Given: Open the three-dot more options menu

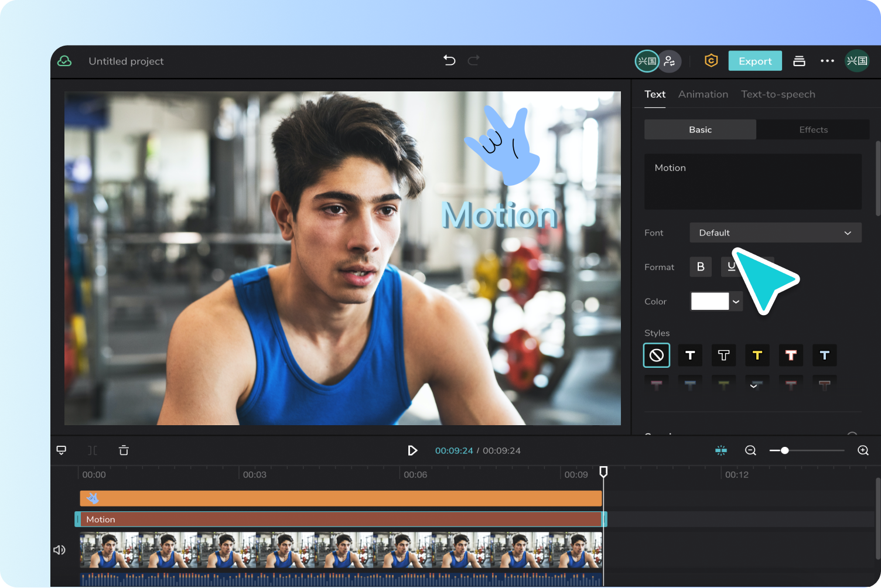Looking at the screenshot, I should click(x=827, y=61).
